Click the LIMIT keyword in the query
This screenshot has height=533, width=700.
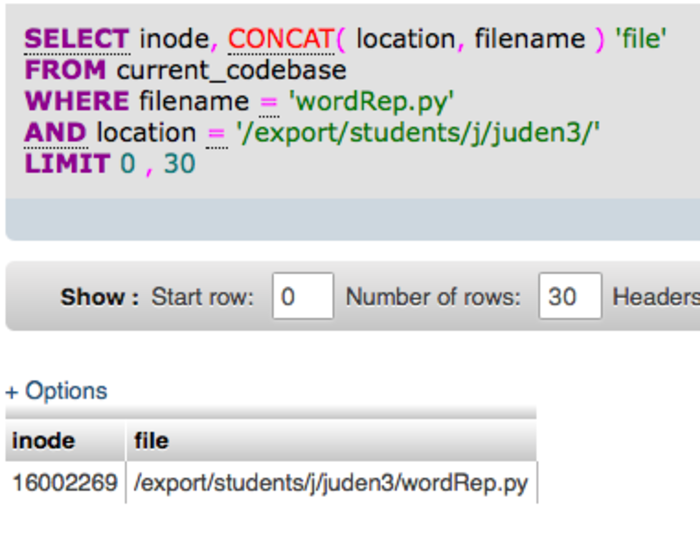pos(66,163)
